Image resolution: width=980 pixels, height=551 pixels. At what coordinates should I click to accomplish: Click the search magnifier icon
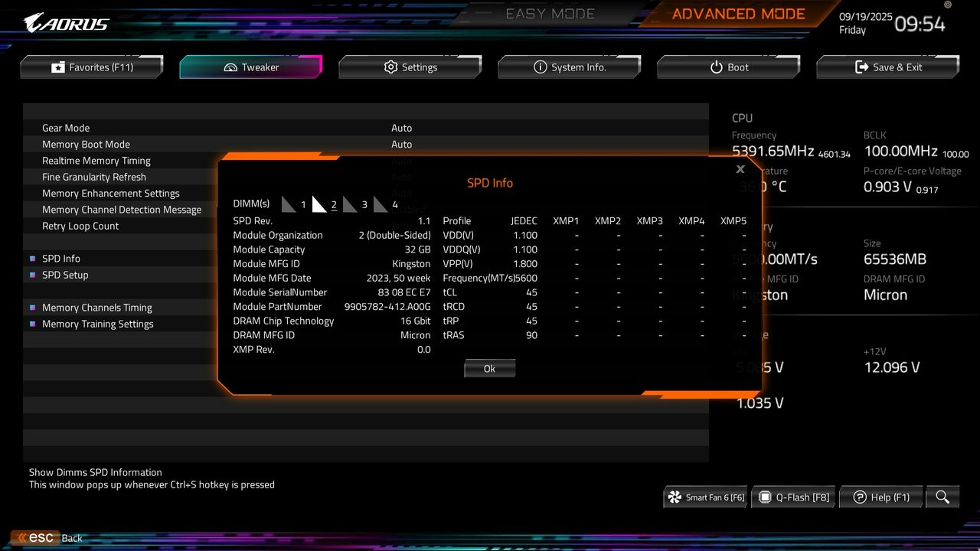coord(942,497)
